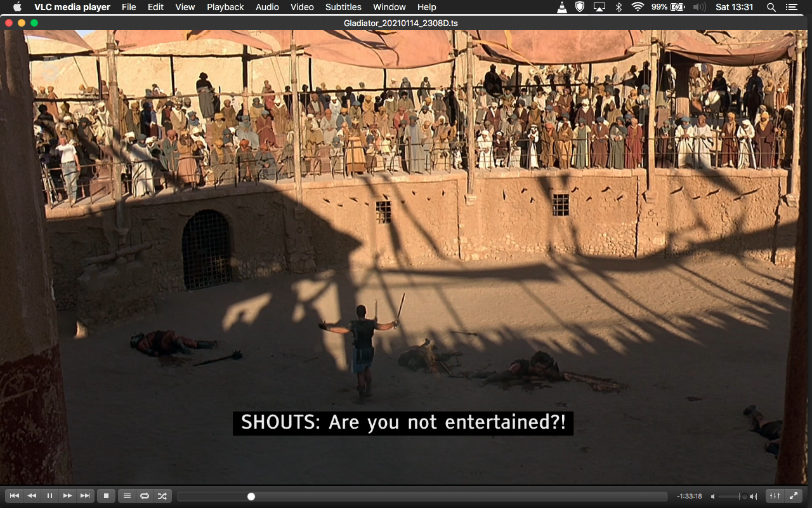812x508 pixels.
Task: Open the Playback menu
Action: (225, 7)
